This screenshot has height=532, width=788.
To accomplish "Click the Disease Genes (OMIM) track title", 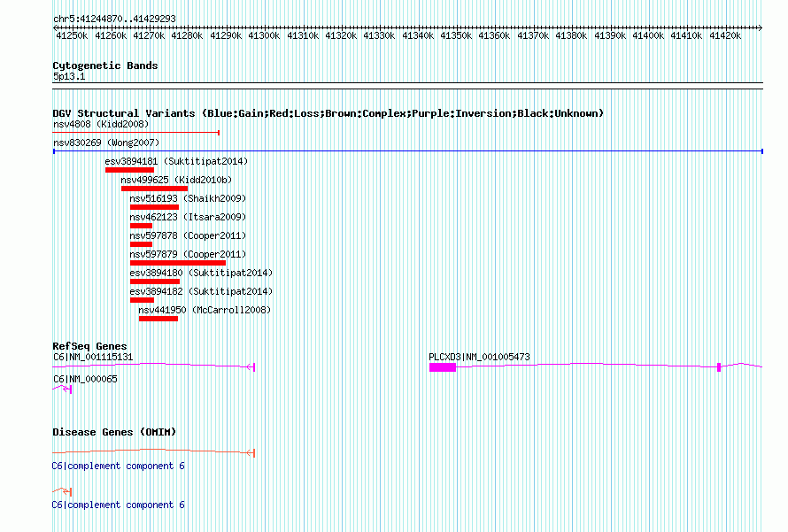I will pos(114,432).
